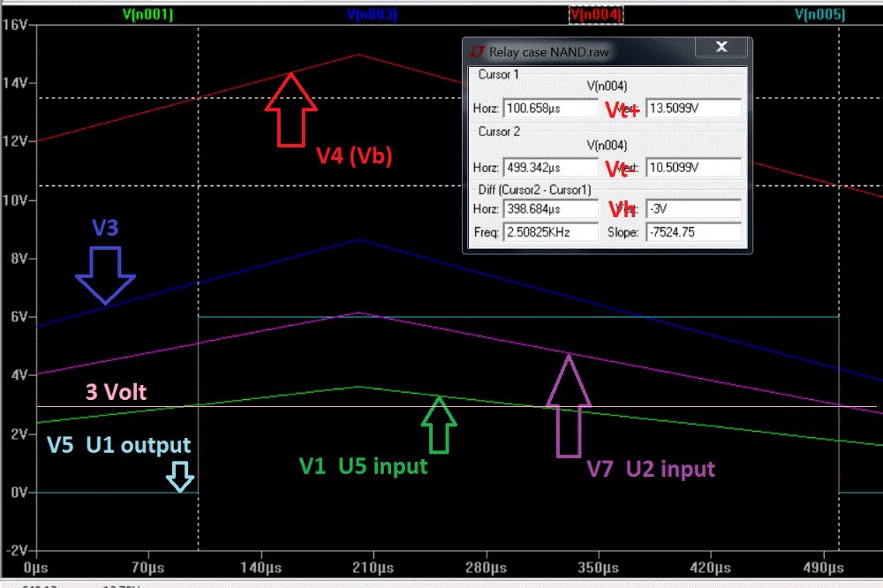Select the V(n005) trace label
Screen dimensions: 883x588
(x=819, y=15)
